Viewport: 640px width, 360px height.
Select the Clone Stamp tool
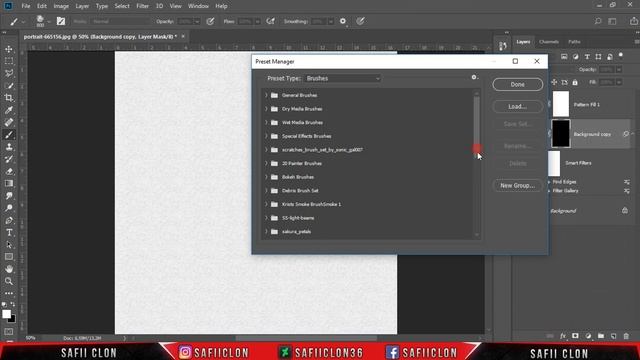9,147
